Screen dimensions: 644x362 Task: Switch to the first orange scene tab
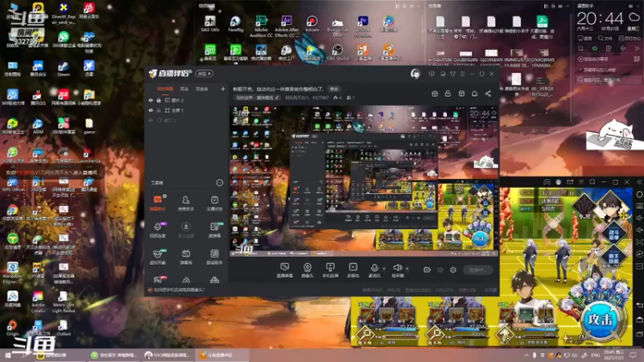[x=165, y=89]
